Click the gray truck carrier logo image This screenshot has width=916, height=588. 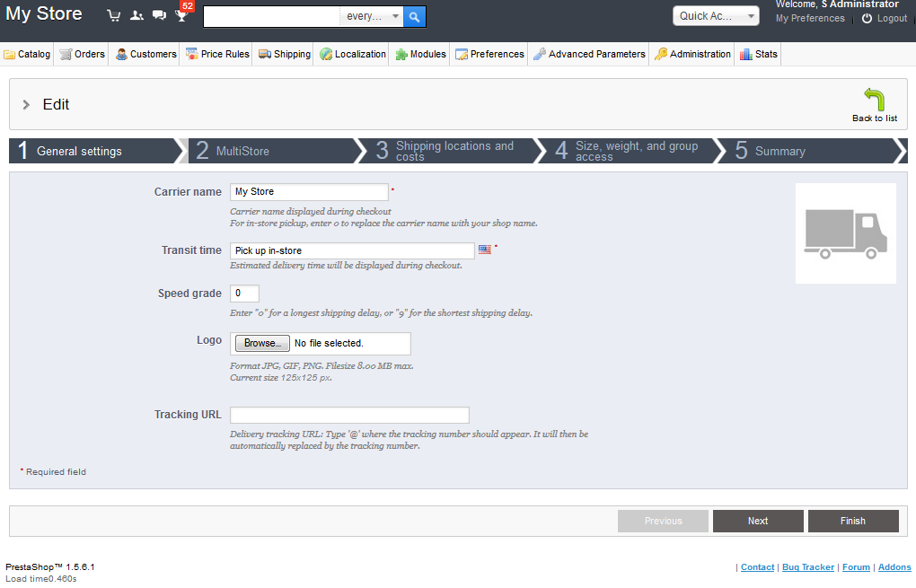pos(845,233)
